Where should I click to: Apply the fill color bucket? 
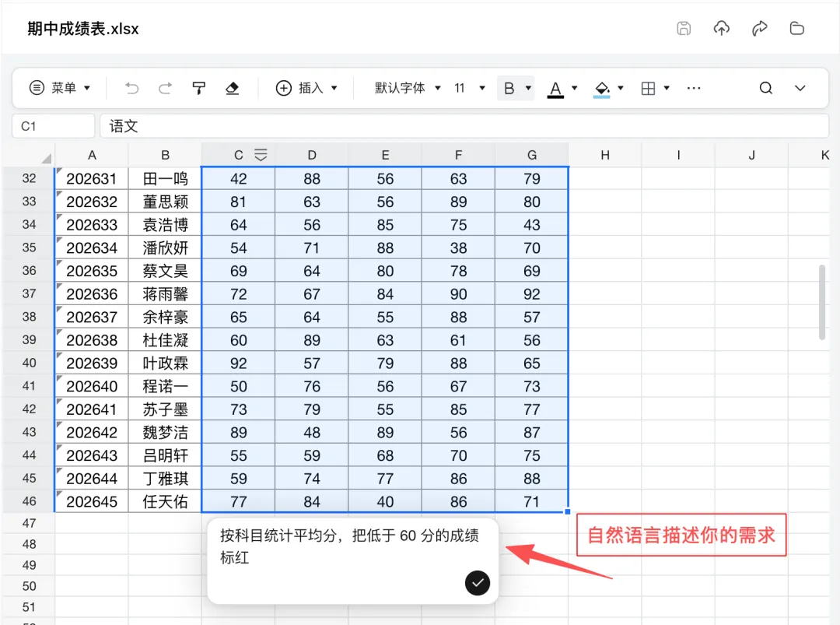coord(602,89)
